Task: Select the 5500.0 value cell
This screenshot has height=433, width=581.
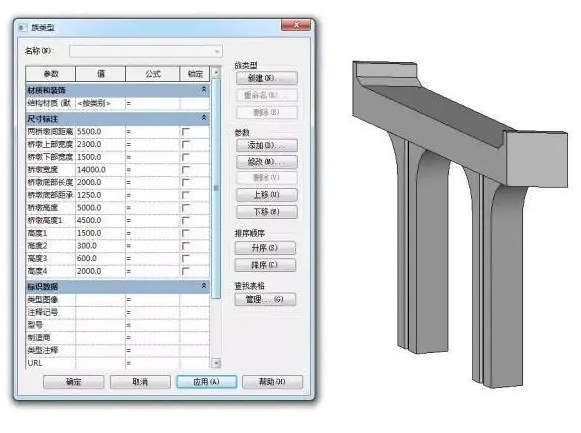Action: (x=100, y=132)
